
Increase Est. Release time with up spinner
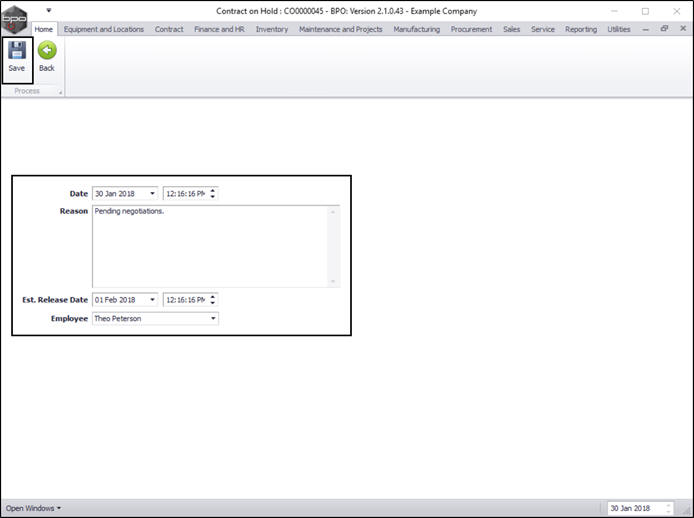pyautogui.click(x=212, y=297)
